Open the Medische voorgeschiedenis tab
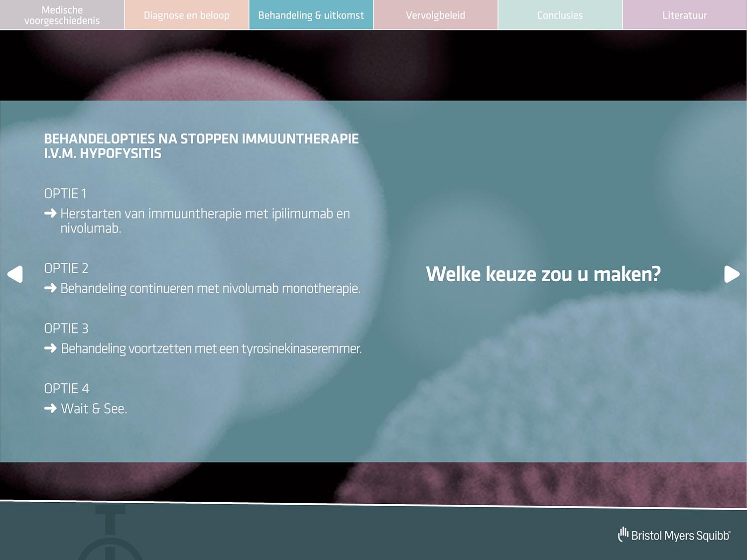This screenshot has width=747, height=560. [62, 15]
